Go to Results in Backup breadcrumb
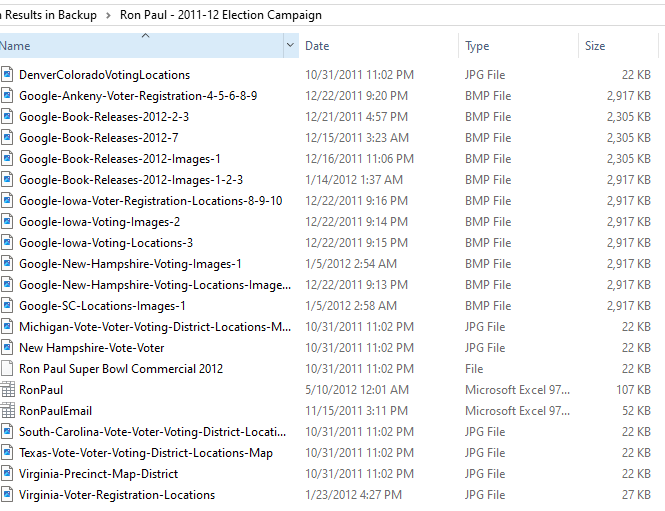 pos(49,15)
